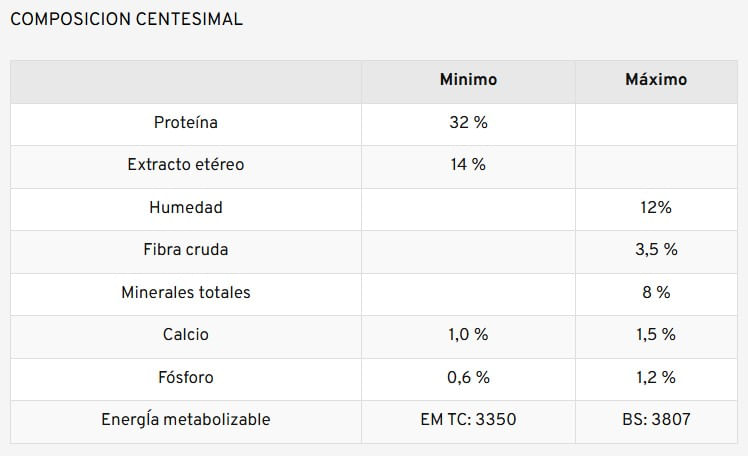Select the Humedad row label
The width and height of the screenshot is (748, 456).
tap(186, 208)
